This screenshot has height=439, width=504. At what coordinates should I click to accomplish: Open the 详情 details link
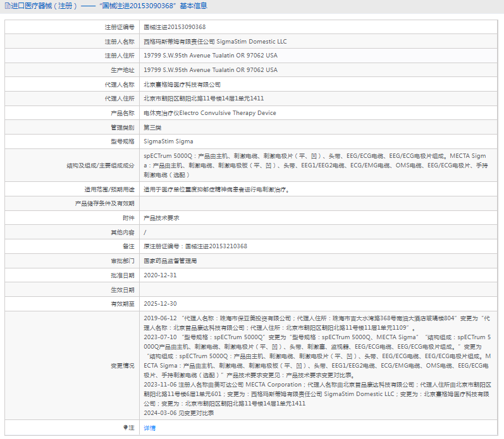coord(149,428)
